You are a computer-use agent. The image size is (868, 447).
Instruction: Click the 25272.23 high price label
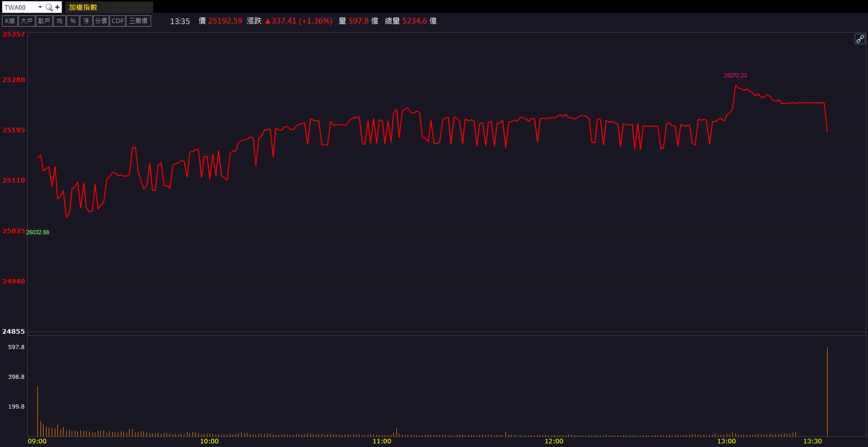735,75
